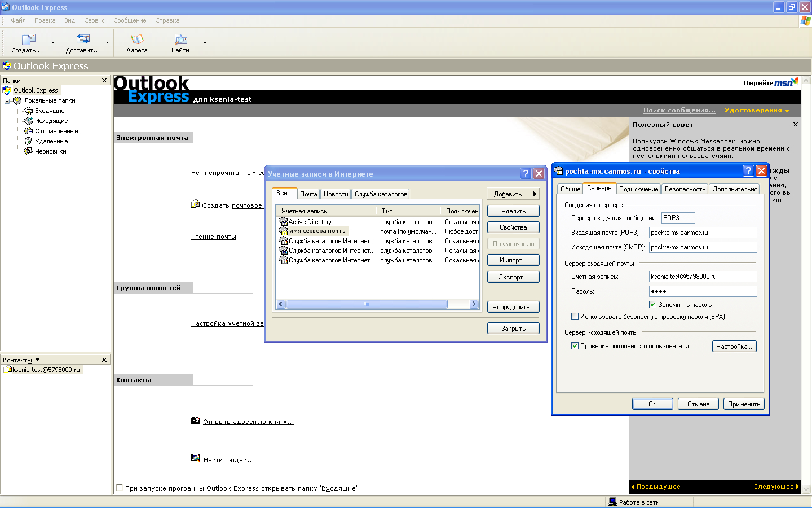Click the Упорядочить button
This screenshot has height=508, width=812.
pos(513,307)
